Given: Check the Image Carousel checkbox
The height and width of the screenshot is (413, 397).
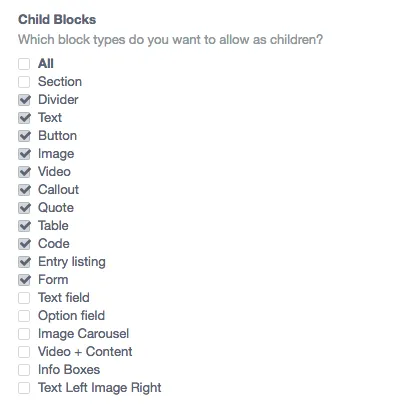Looking at the screenshot, I should pyautogui.click(x=24, y=334).
